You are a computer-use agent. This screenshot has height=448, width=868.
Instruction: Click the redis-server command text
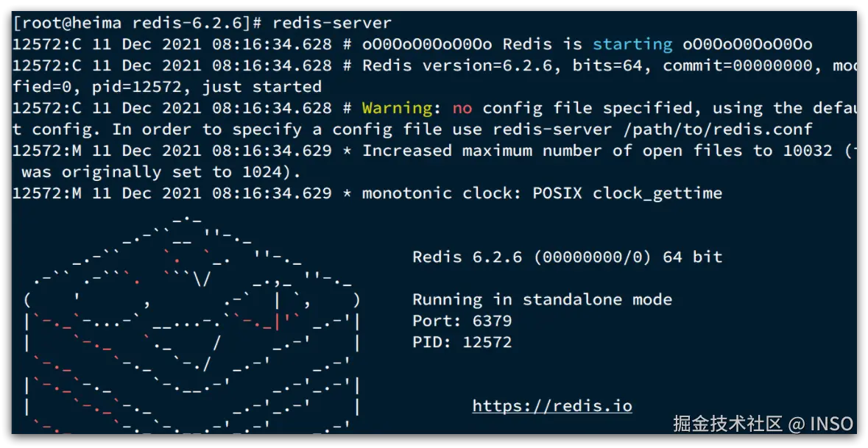(x=332, y=24)
